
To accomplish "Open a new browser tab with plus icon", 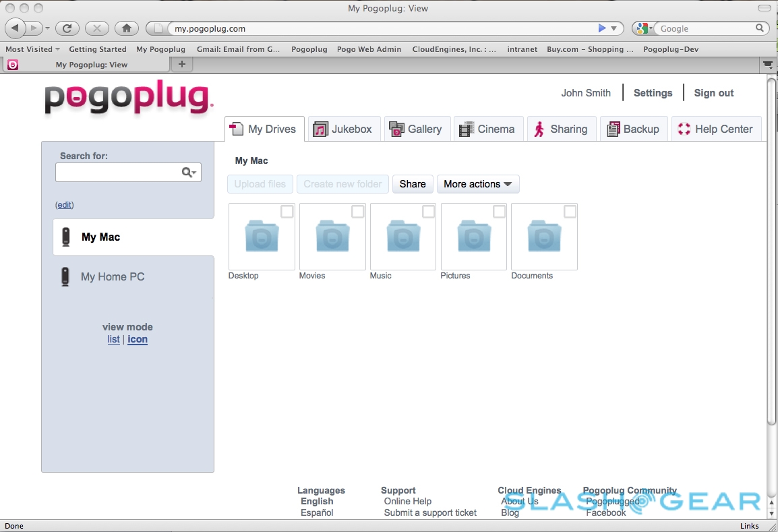I will 181,64.
